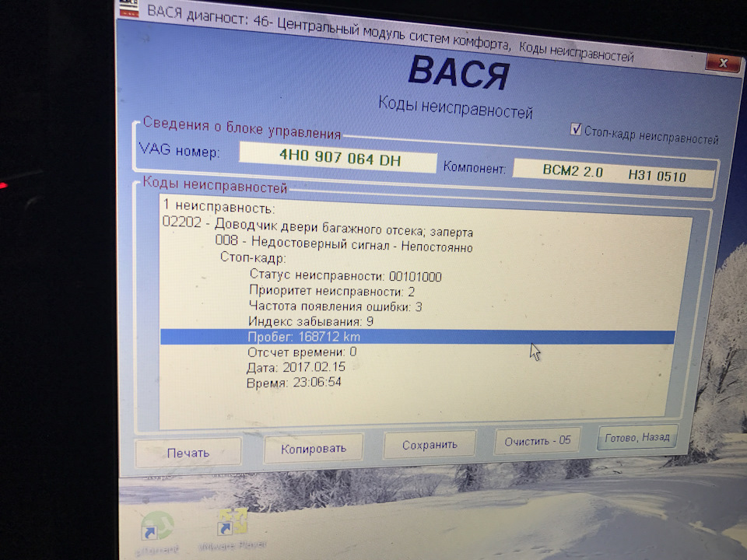Clear fault codes with Очистить - 05
Image resolution: width=747 pixels, height=560 pixels.
click(x=538, y=441)
